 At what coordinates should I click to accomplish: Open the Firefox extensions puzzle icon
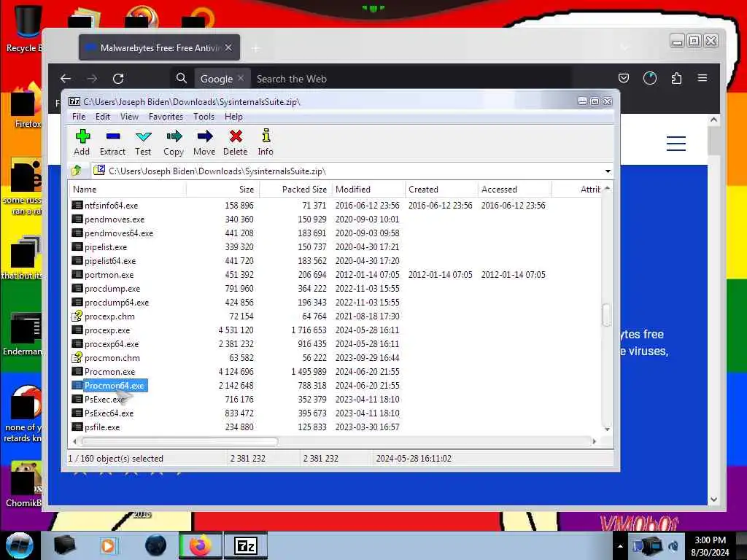click(676, 78)
